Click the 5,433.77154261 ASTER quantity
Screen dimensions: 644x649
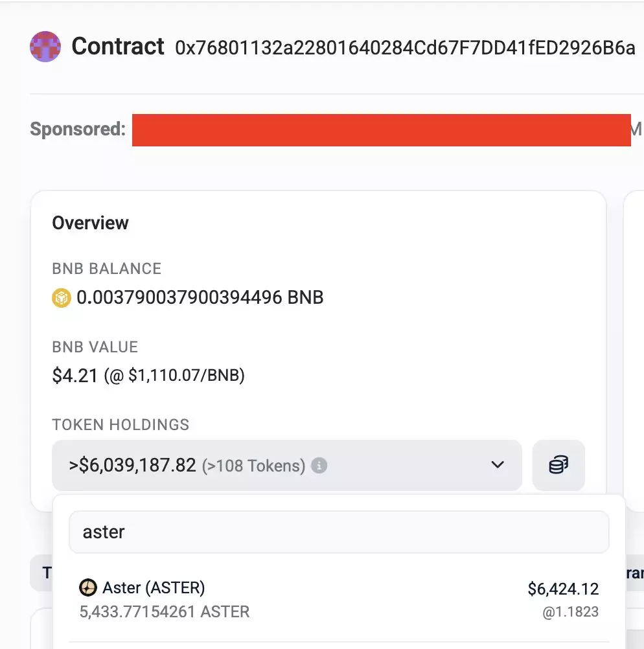click(164, 611)
